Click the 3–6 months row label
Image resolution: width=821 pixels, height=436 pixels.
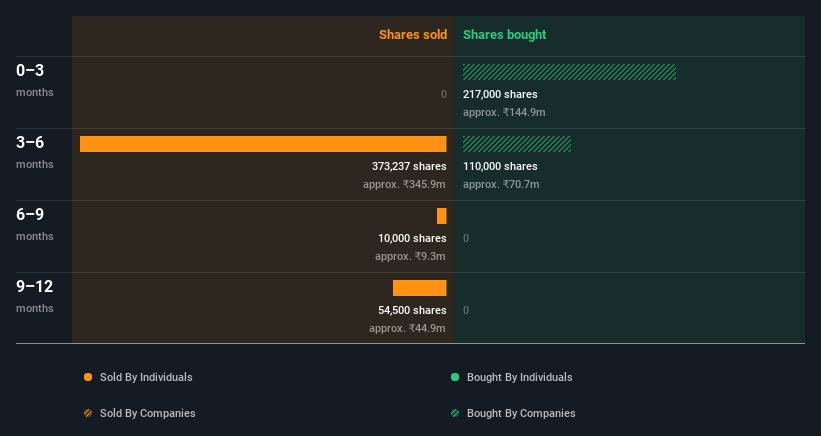tap(35, 152)
